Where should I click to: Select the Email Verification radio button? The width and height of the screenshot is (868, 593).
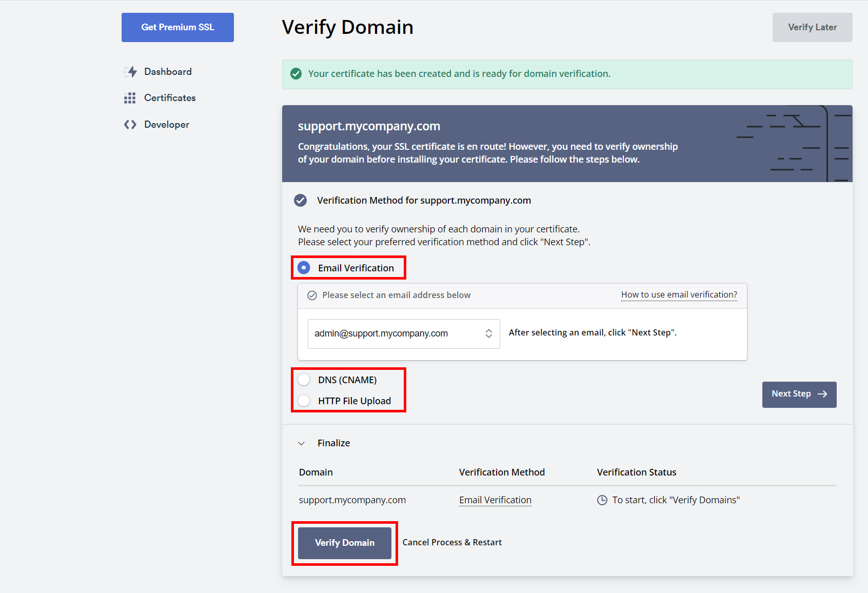pos(304,268)
